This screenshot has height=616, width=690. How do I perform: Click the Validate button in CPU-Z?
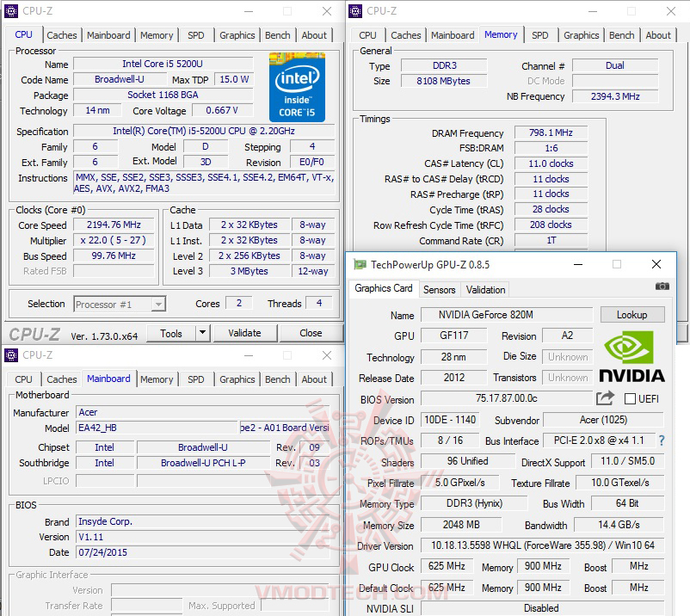244,333
